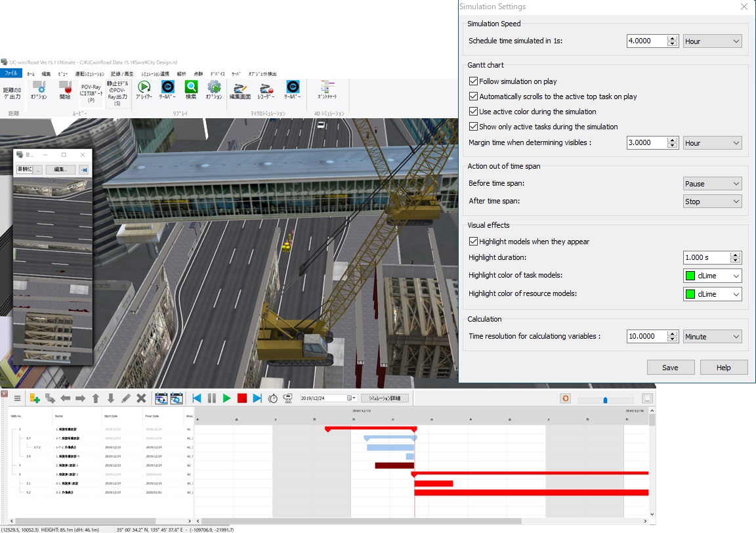The height and width of the screenshot is (533, 756).
Task: Add a new task with yellow plus icon
Action: pyautogui.click(x=34, y=398)
